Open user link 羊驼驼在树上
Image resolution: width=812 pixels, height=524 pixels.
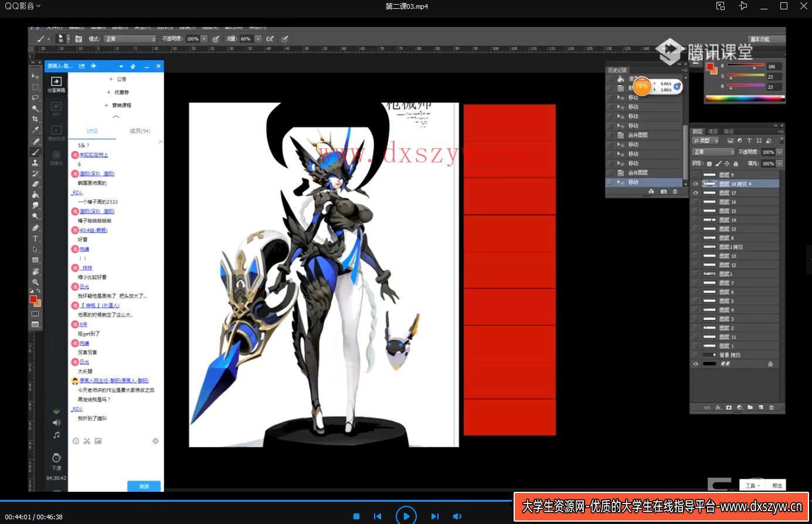point(94,155)
